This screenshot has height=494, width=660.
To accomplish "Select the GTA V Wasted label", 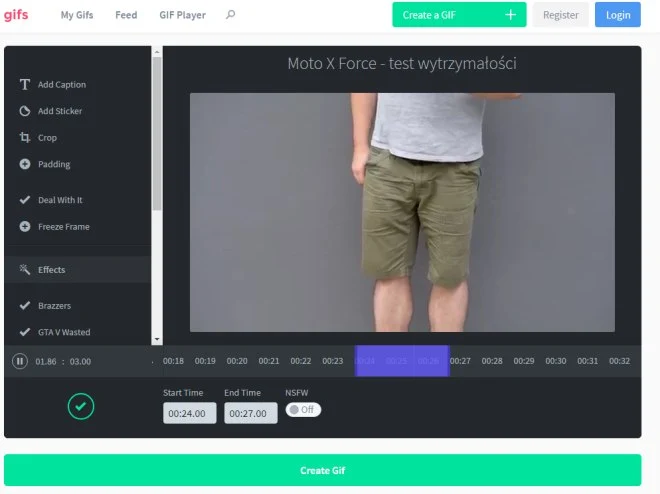I will [x=64, y=332].
